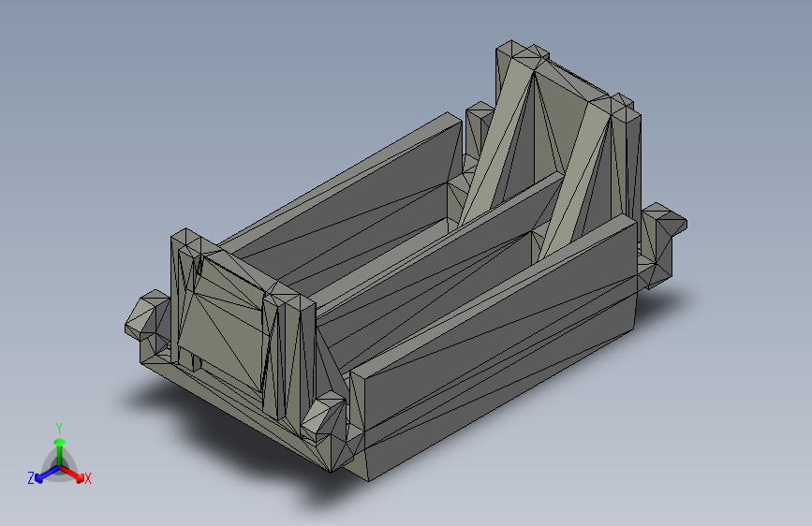Select the gray 3D mesh model in viewport

406,260
